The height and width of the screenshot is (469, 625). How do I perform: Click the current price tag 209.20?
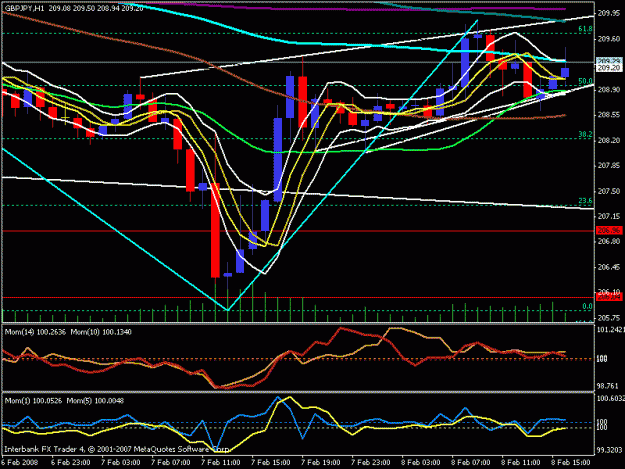point(609,68)
